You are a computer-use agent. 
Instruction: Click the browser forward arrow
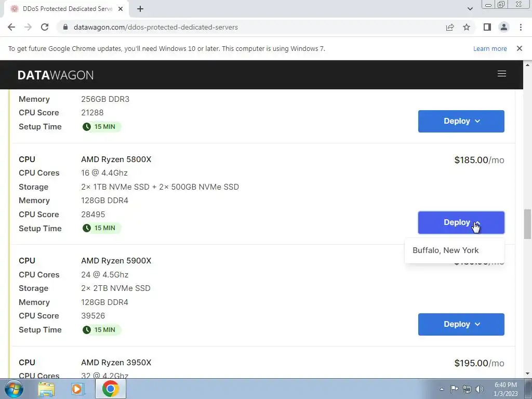pyautogui.click(x=28, y=27)
